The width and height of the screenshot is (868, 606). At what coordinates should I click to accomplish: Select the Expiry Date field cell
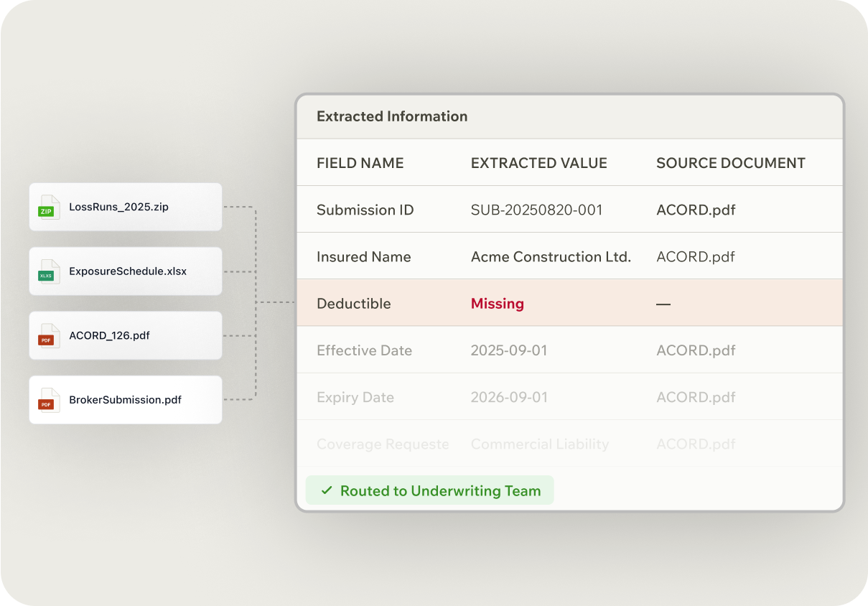pyautogui.click(x=355, y=398)
